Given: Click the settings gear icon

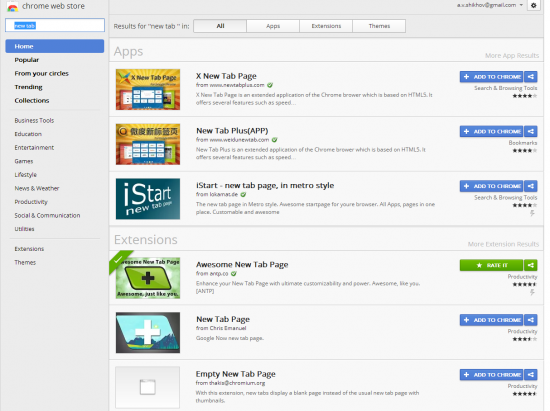Looking at the screenshot, I should coord(534,5).
